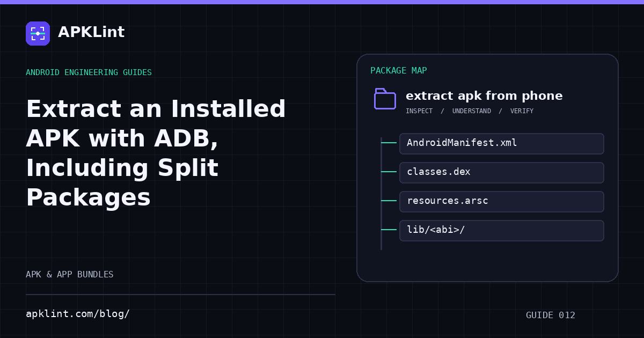Open the Android Engineering Guides label

[89, 72]
